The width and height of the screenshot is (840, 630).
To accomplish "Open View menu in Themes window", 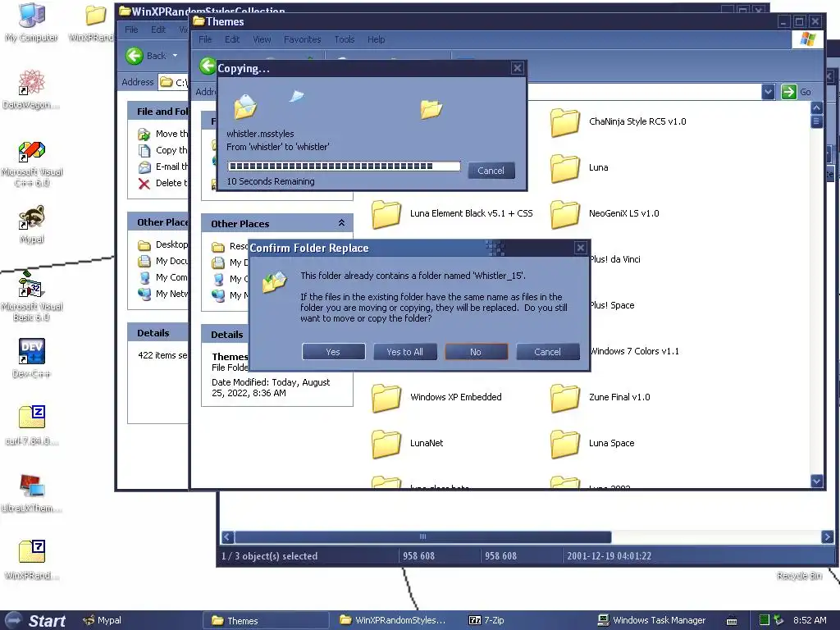I will pyautogui.click(x=262, y=39).
